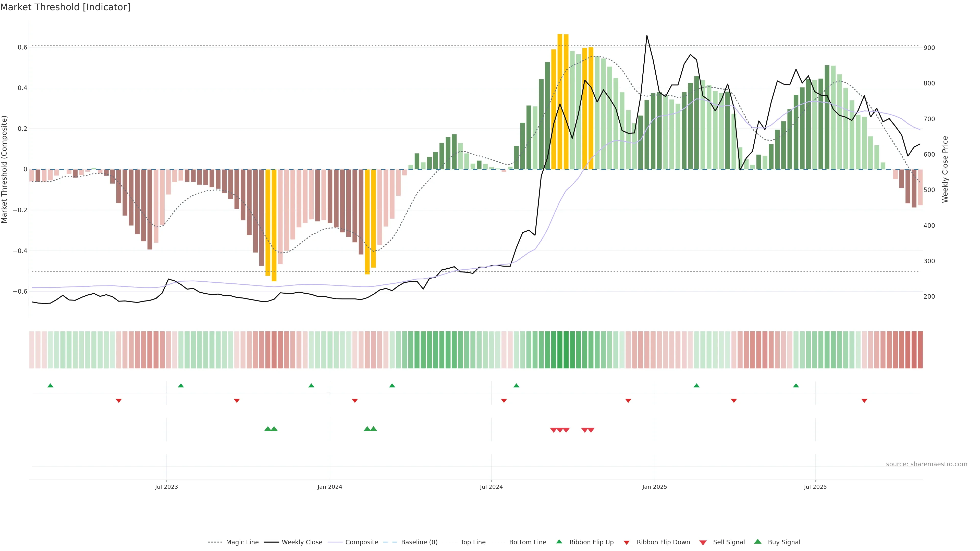Click the first green buy signal triangle

click(267, 429)
